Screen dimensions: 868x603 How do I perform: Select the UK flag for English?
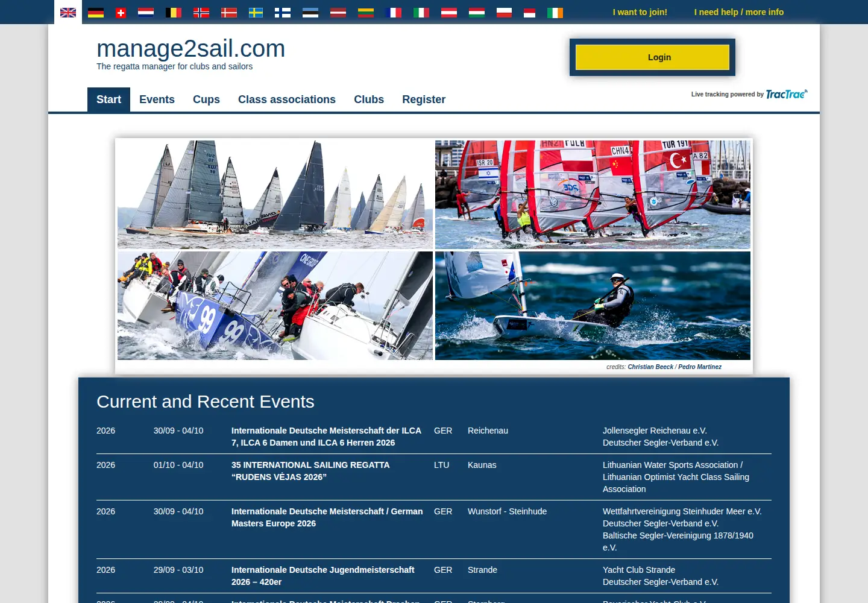pyautogui.click(x=68, y=13)
